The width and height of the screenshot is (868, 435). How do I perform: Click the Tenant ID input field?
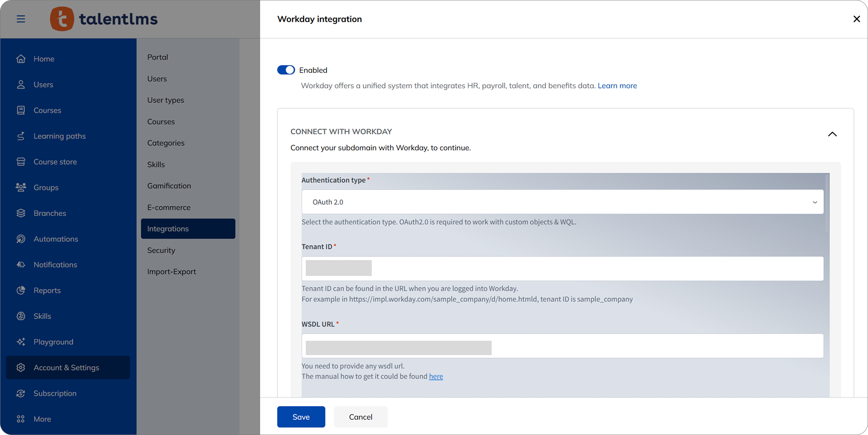(562, 268)
